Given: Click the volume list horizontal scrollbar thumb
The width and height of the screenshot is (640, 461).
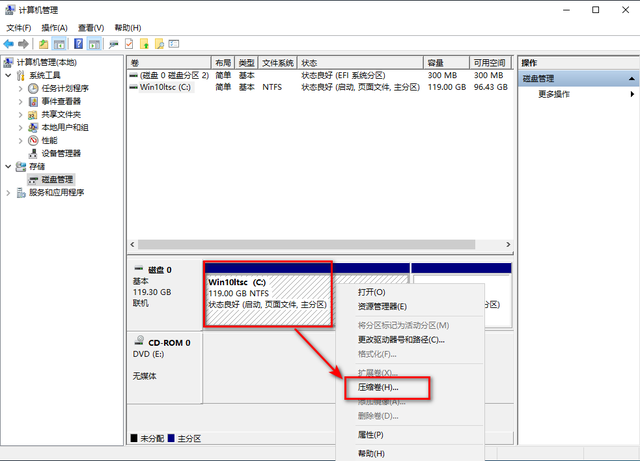Looking at the screenshot, I should pos(307,244).
